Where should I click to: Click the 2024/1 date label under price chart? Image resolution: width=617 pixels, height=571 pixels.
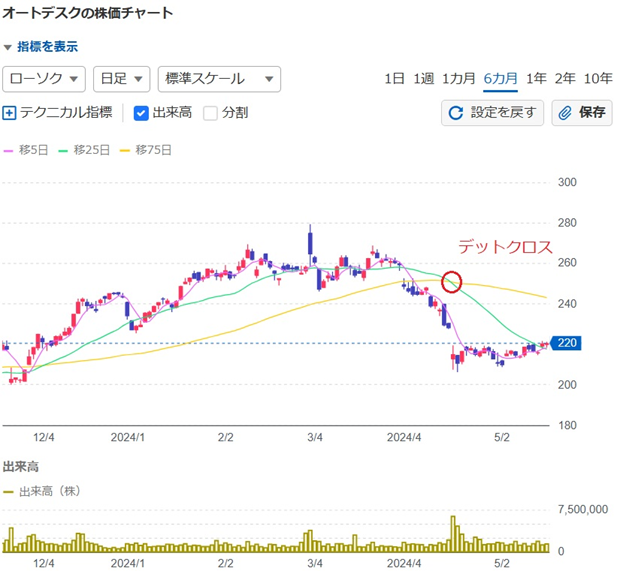point(127,437)
